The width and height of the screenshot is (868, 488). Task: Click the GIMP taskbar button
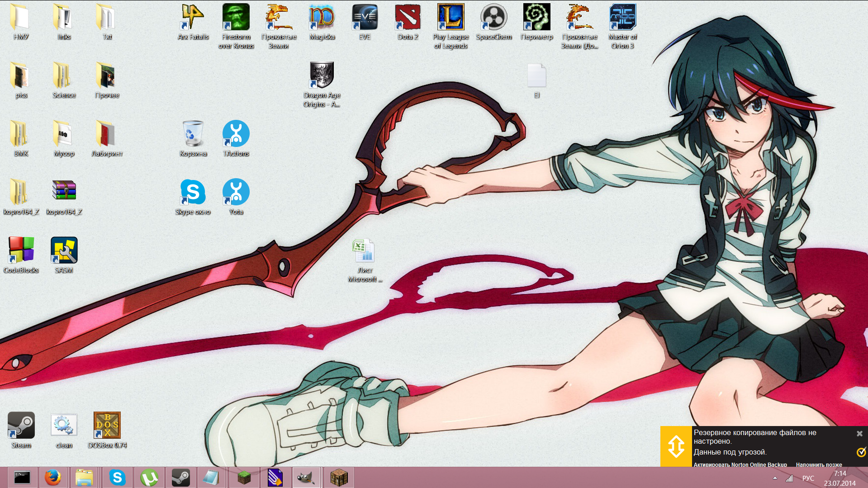pyautogui.click(x=306, y=478)
